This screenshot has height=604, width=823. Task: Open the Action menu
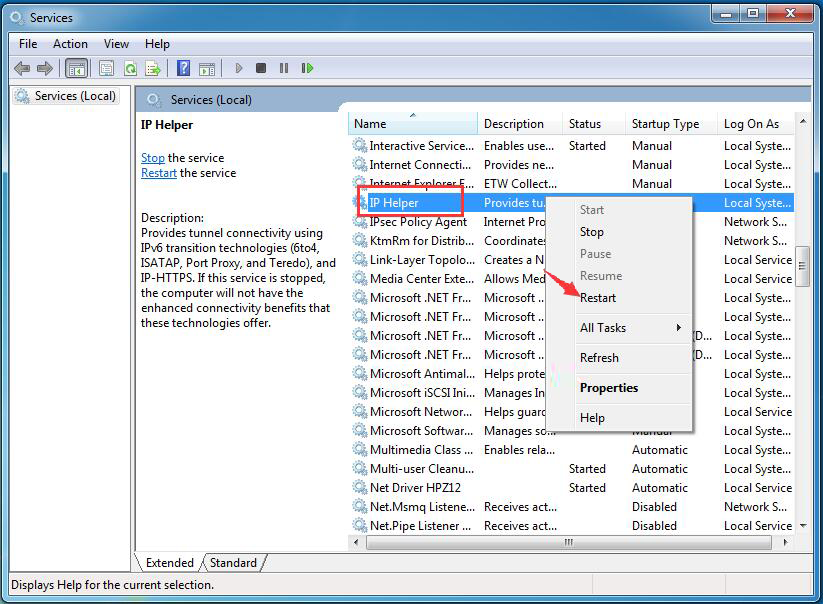[70, 44]
